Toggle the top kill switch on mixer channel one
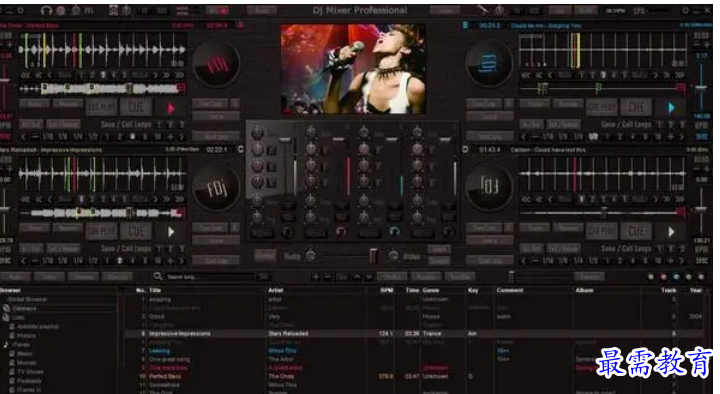This screenshot has height=394, width=720. (272, 150)
